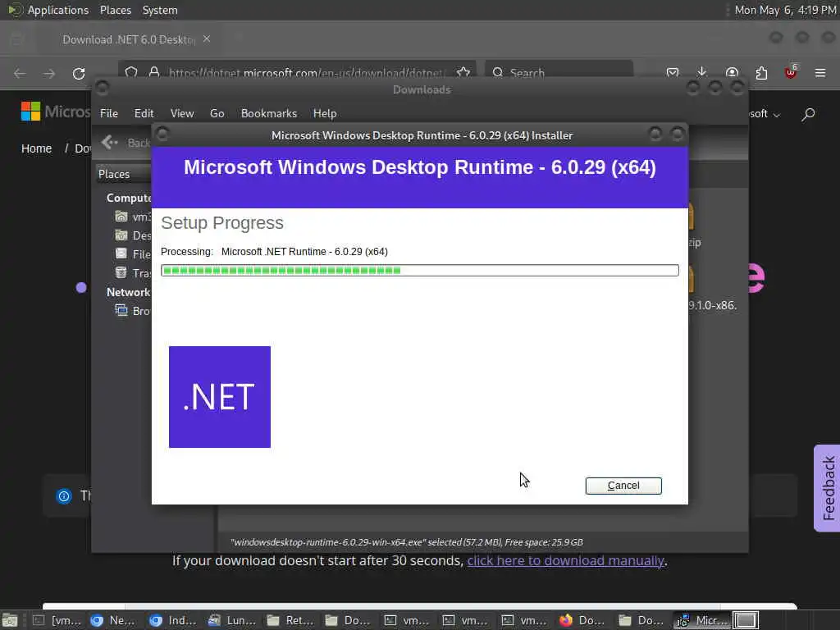The width and height of the screenshot is (840, 630).
Task: Click Firefox reload page button
Action: tap(79, 73)
